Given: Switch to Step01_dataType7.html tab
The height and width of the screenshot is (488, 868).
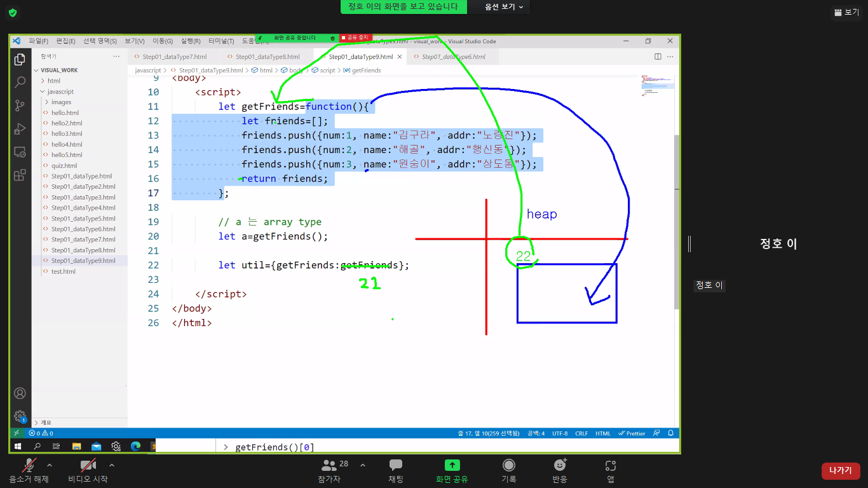Looking at the screenshot, I should point(175,57).
